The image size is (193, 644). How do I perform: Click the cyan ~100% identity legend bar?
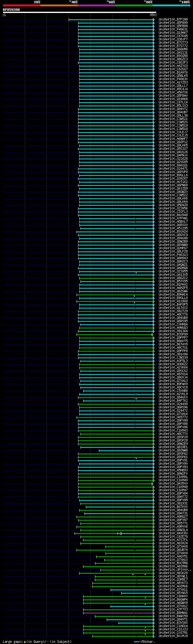coord(171,5)
